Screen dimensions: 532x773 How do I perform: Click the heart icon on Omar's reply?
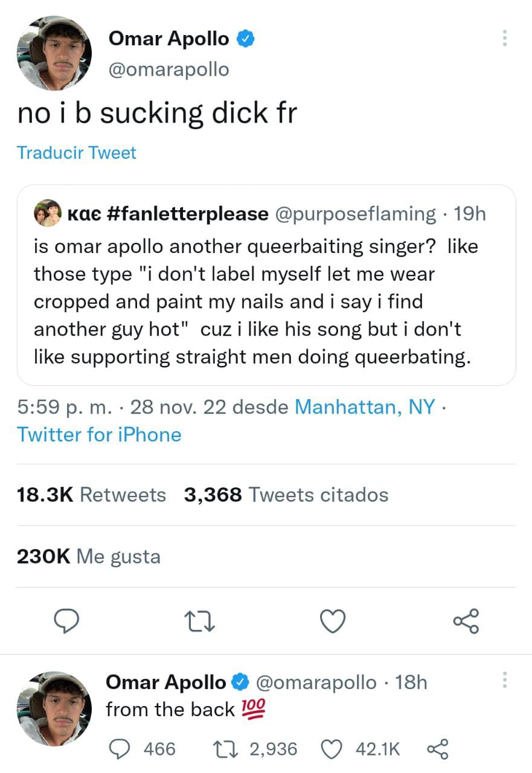pyautogui.click(x=331, y=749)
